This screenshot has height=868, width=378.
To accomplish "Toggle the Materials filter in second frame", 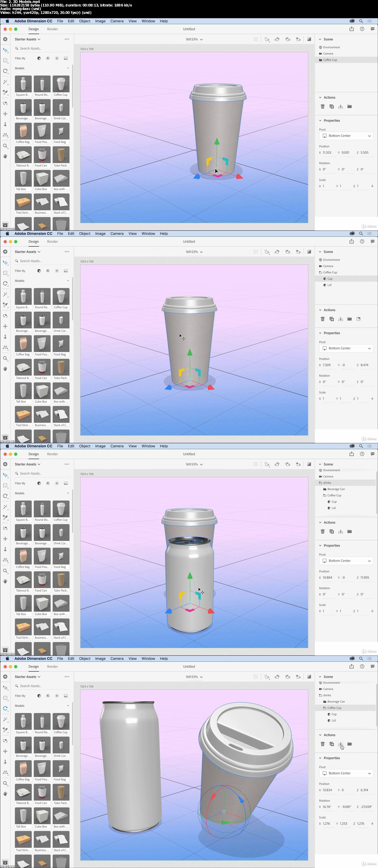I will [x=48, y=271].
